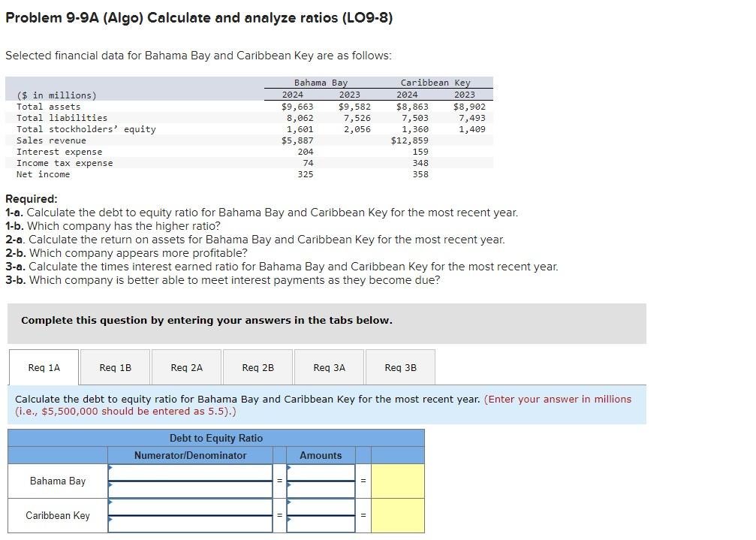Viewport: 756px width, 540px height.
Task: Click the Bahama Bay numerator input field
Action: [x=190, y=472]
